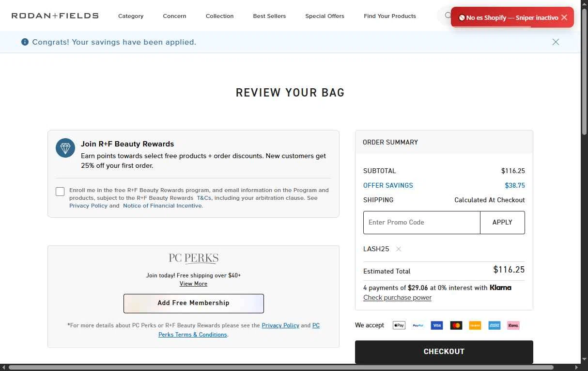Open the Collection menu

(219, 16)
